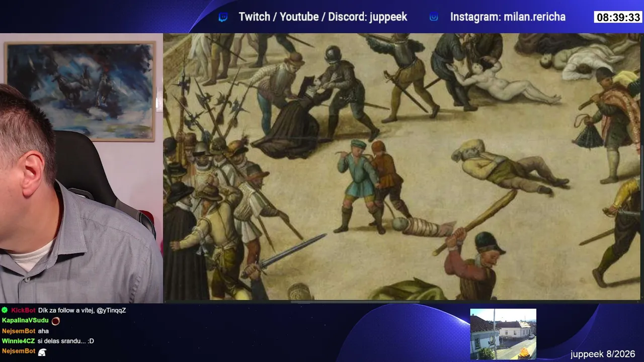Click the Twitch icon in the header

pos(223,17)
